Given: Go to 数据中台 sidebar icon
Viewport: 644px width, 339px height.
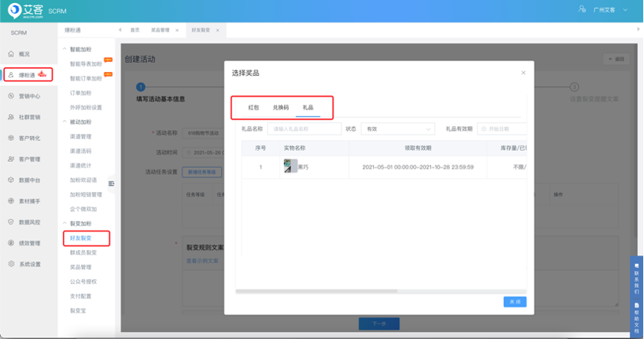Looking at the screenshot, I should 11,180.
